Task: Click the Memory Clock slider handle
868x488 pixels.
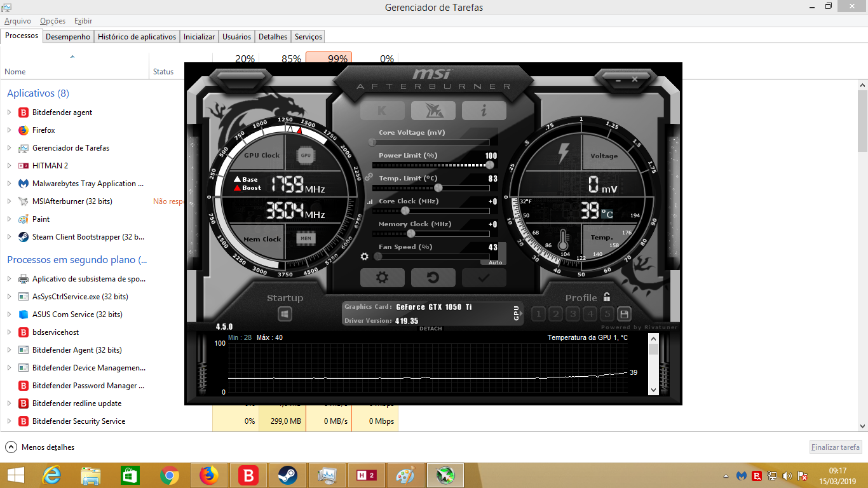Action: (x=410, y=234)
